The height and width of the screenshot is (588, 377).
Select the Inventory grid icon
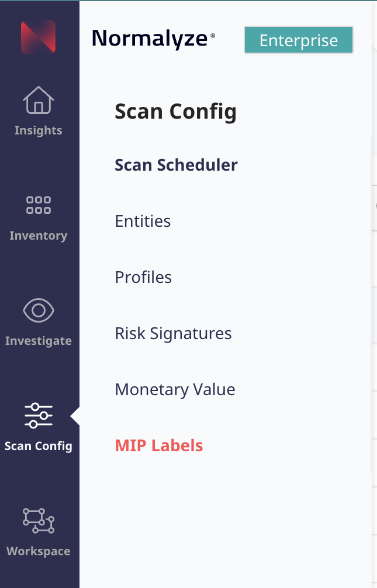(39, 205)
